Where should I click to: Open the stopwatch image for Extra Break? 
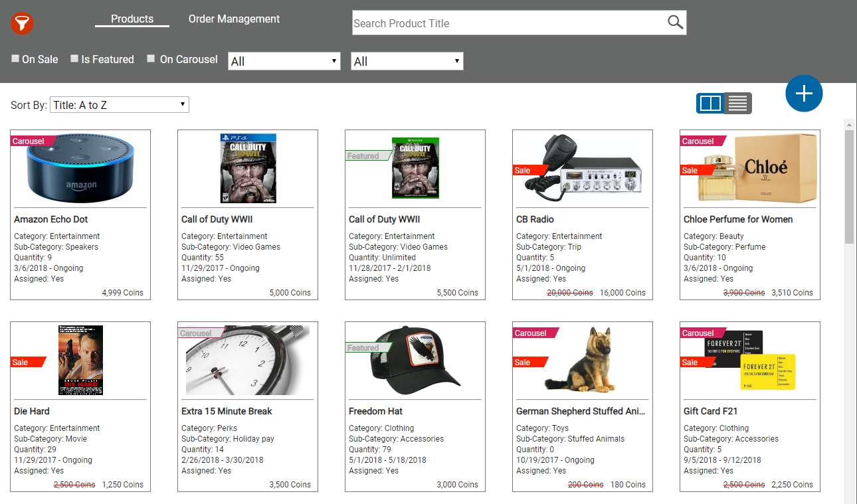(x=248, y=361)
